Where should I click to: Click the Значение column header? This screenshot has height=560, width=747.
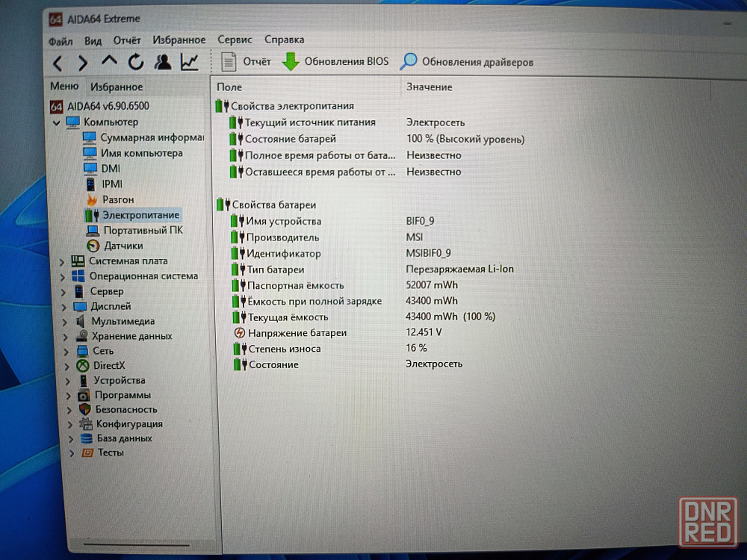pyautogui.click(x=430, y=87)
